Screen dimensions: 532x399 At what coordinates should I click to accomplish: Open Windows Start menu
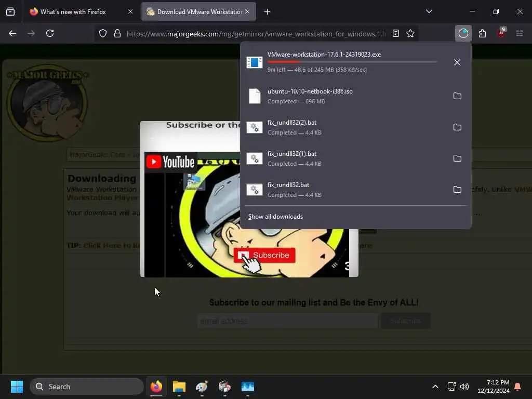click(17, 387)
